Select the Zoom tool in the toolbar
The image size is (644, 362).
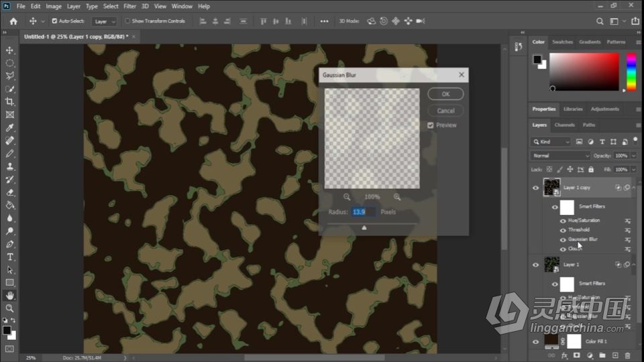pyautogui.click(x=10, y=308)
